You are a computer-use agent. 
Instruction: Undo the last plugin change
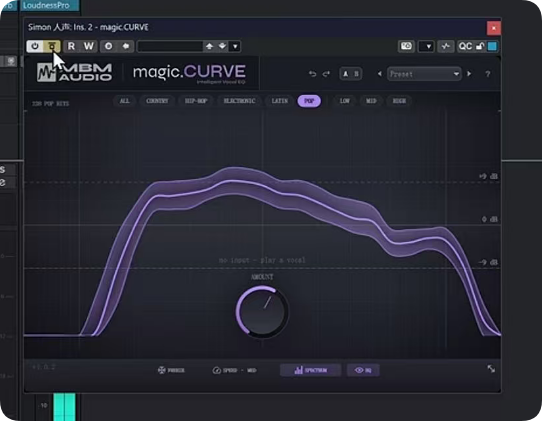(x=312, y=74)
